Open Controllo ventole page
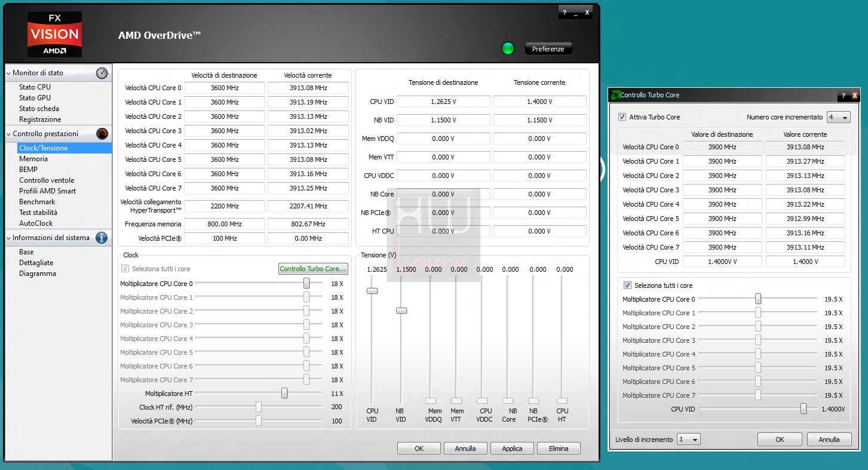 pyautogui.click(x=47, y=180)
